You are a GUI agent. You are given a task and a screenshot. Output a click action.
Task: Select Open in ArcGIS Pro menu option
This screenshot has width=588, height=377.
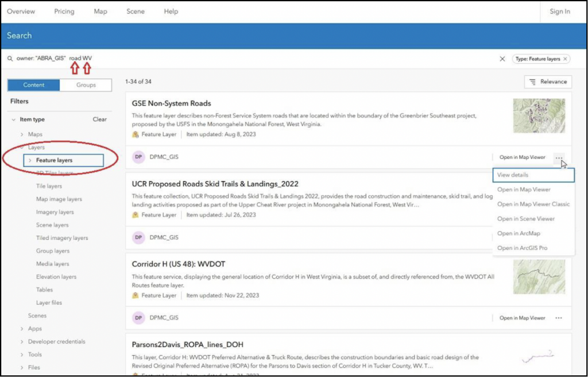[x=522, y=248]
